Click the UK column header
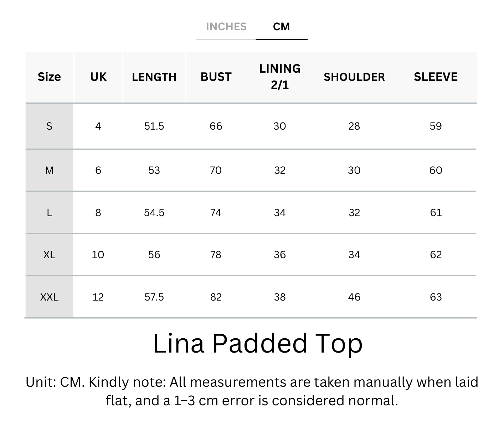 (98, 77)
